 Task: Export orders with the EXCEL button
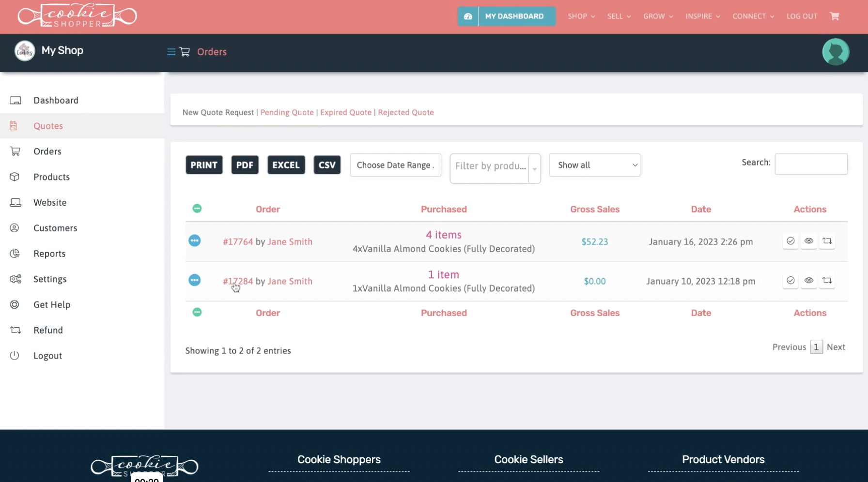coord(286,165)
